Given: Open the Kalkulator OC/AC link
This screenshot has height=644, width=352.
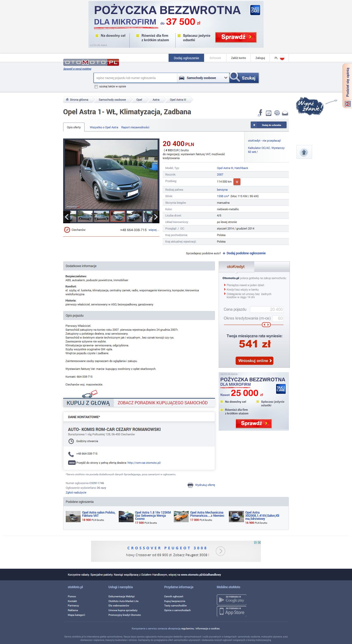Looking at the screenshot, I should click(266, 150).
